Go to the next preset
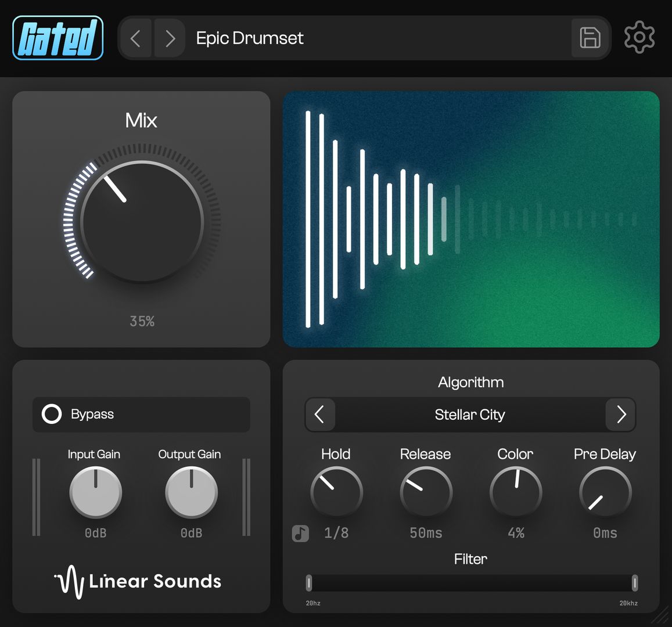Image resolution: width=672 pixels, height=627 pixels. tap(170, 38)
